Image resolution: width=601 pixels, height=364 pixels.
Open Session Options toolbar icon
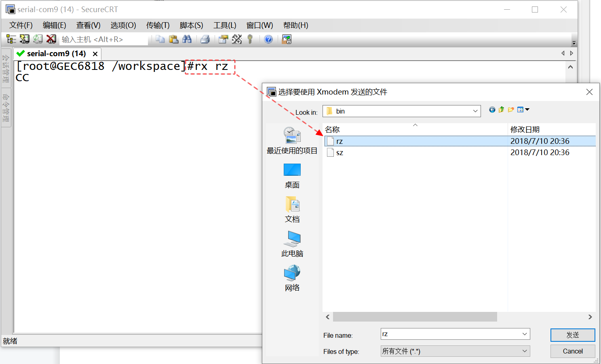pos(224,39)
